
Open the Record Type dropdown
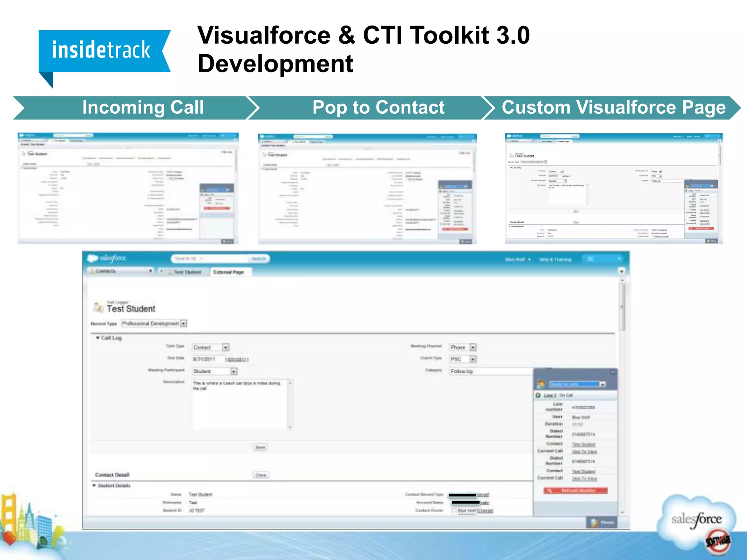pyautogui.click(x=184, y=323)
